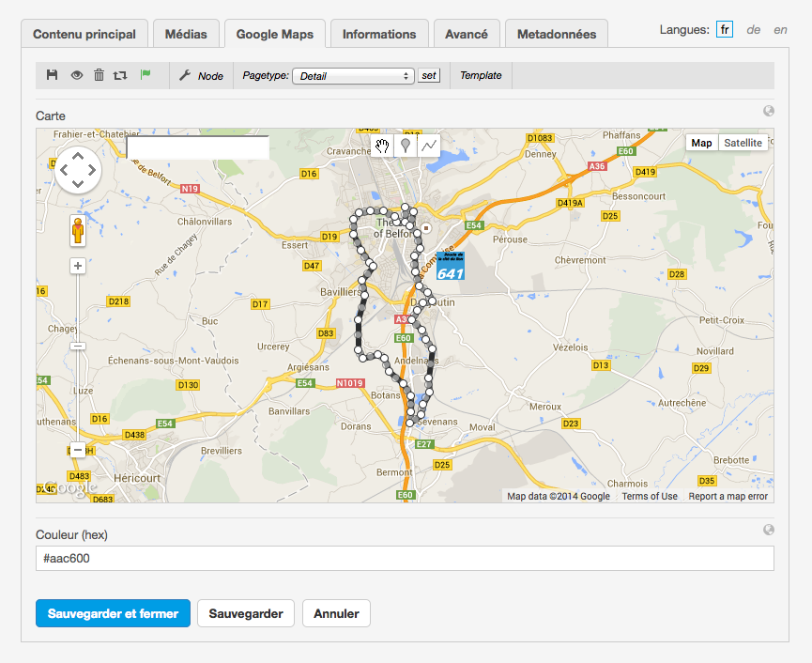812x663 pixels.
Task: Select the hand pan tool on map
Action: click(x=382, y=145)
